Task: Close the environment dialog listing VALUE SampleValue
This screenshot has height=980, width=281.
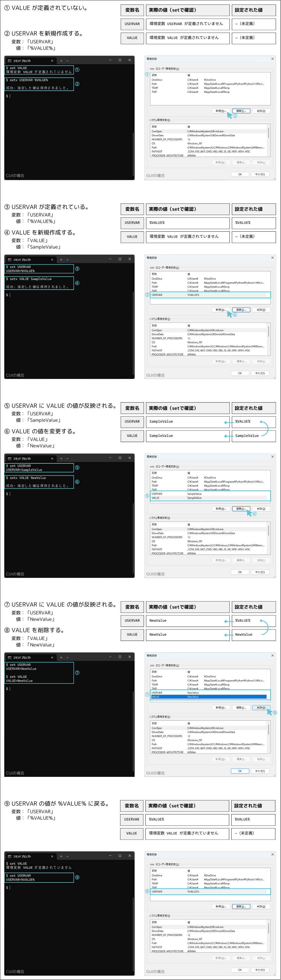Action: point(272,456)
